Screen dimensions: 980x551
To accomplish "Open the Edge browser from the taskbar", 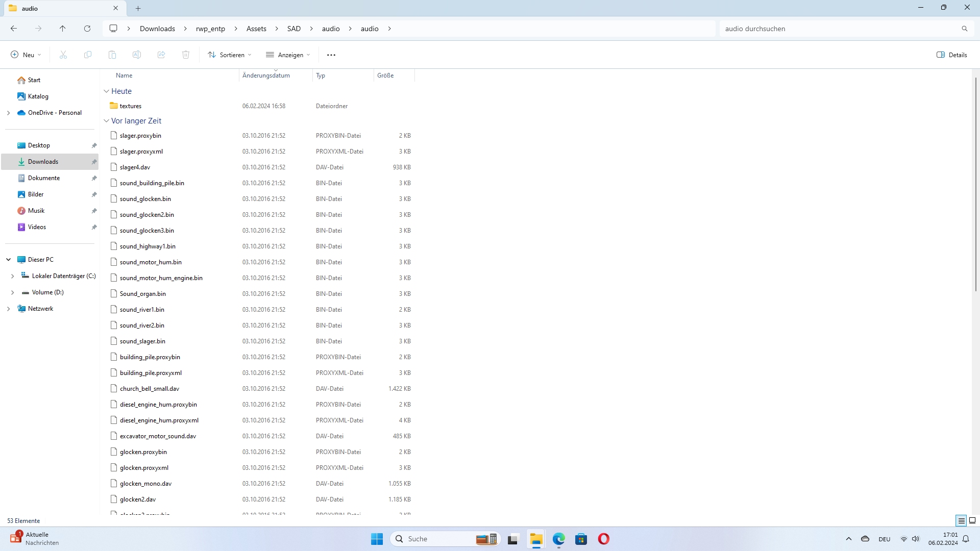I will click(x=558, y=539).
